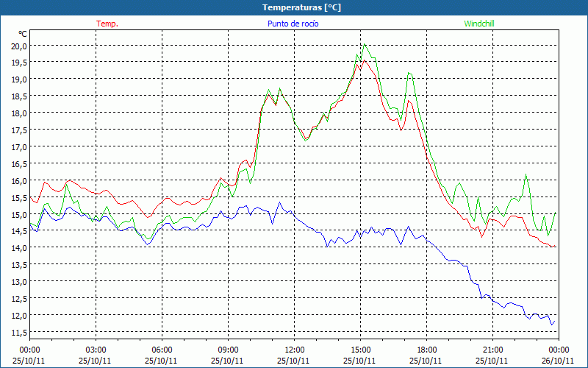Click the 18,0 y-axis value
This screenshot has height=368, width=588.
(x=20, y=113)
